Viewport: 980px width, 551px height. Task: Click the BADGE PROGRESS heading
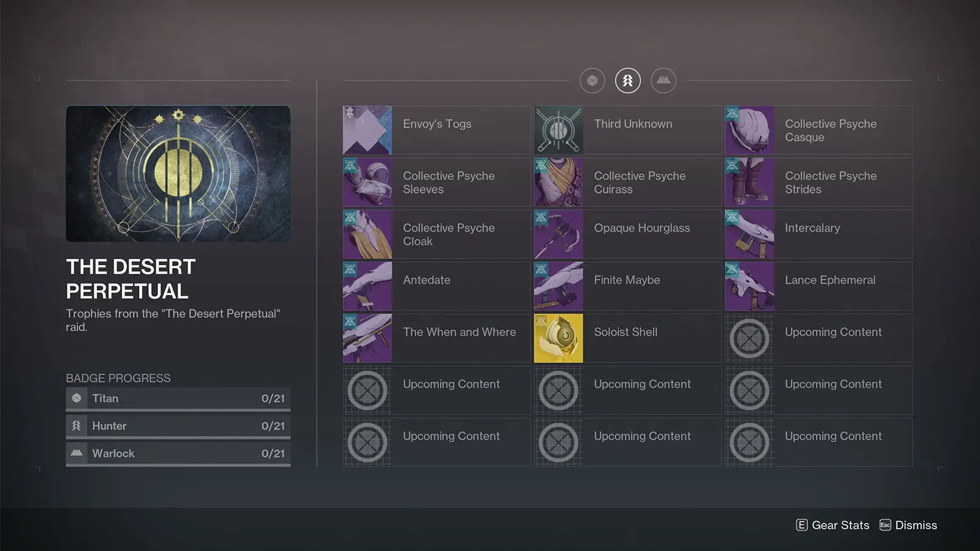click(x=118, y=378)
